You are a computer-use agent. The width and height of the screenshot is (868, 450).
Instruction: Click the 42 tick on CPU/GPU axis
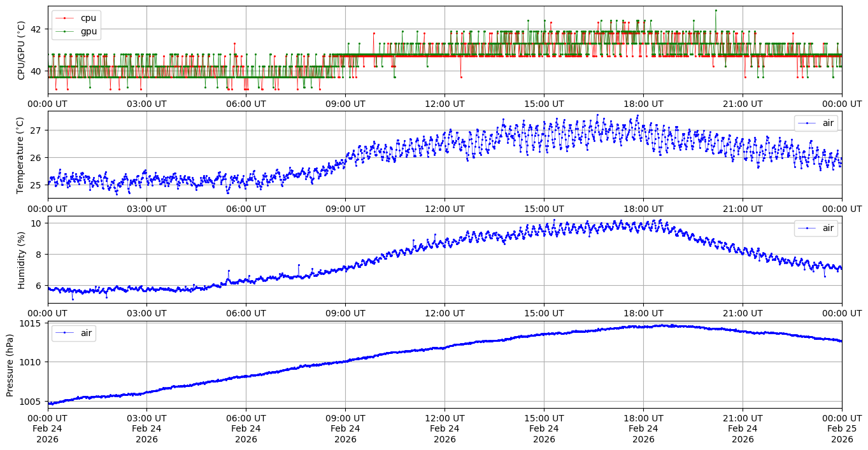pos(36,29)
